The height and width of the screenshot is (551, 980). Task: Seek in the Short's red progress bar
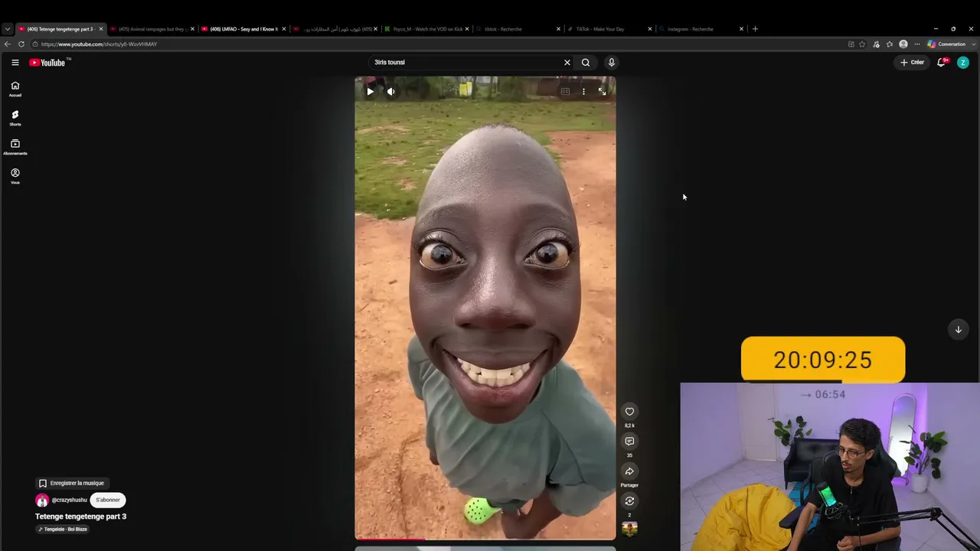485,540
